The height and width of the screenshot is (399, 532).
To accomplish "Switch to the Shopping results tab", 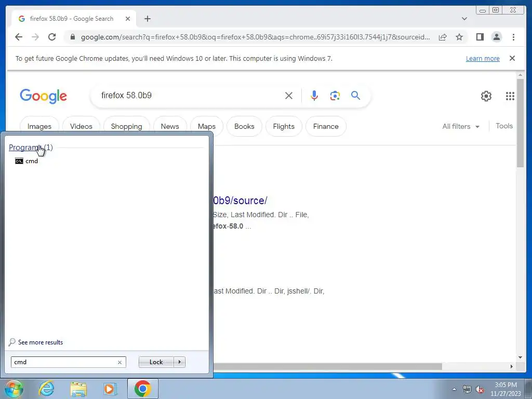I will 127,126.
